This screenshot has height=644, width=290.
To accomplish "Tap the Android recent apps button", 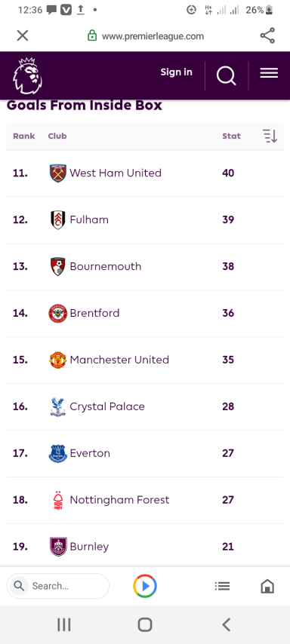I will click(x=63, y=624).
